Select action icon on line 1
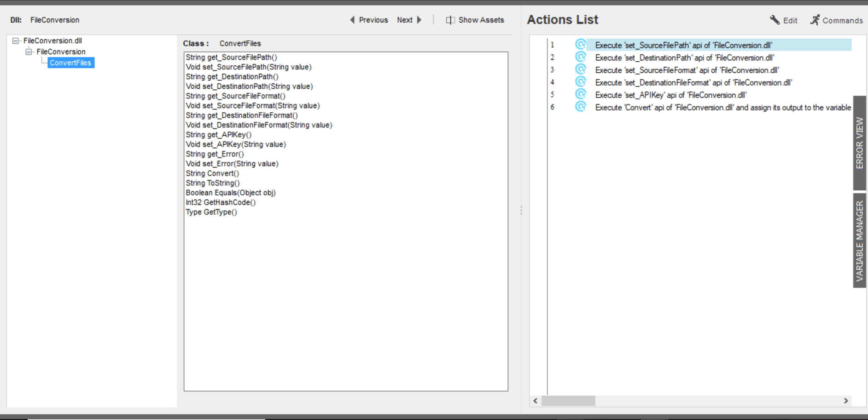This screenshot has width=868, height=420. tap(581, 45)
